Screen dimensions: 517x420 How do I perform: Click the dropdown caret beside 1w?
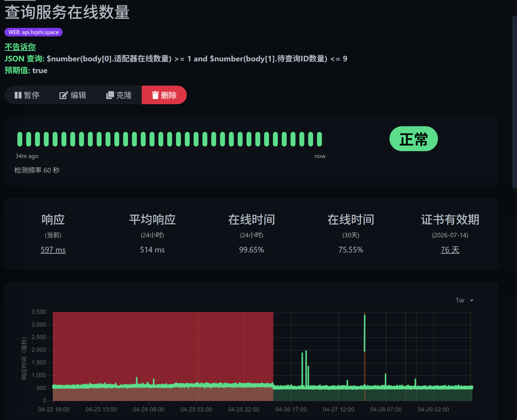pos(471,300)
